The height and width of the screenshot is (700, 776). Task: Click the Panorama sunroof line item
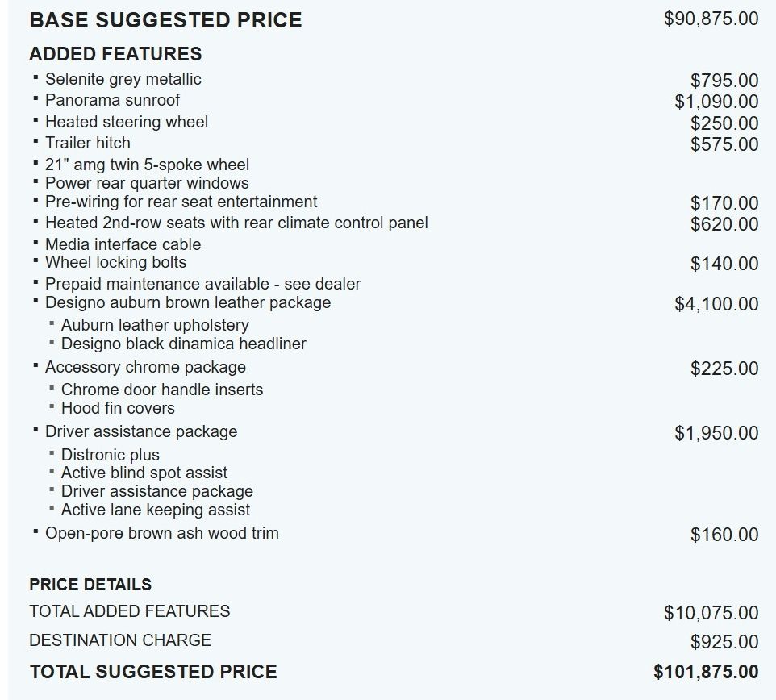click(112, 100)
